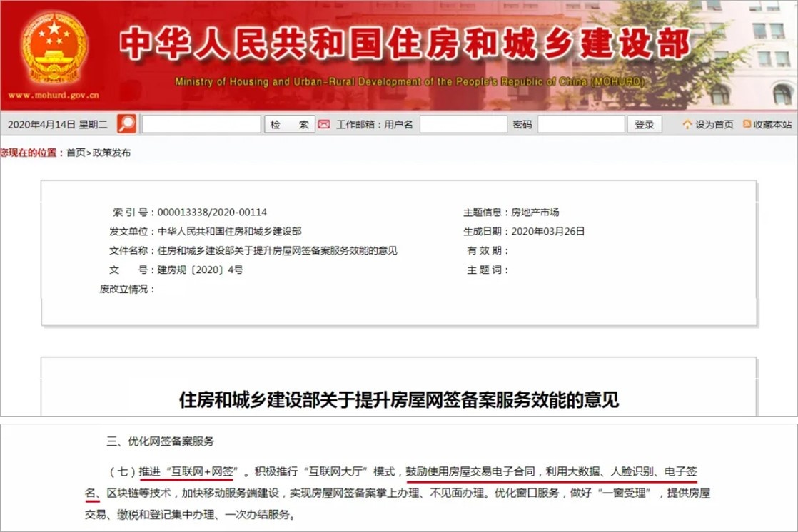The image size is (798, 532).
Task: Click the 收藏本站 link text
Action: [x=772, y=125]
